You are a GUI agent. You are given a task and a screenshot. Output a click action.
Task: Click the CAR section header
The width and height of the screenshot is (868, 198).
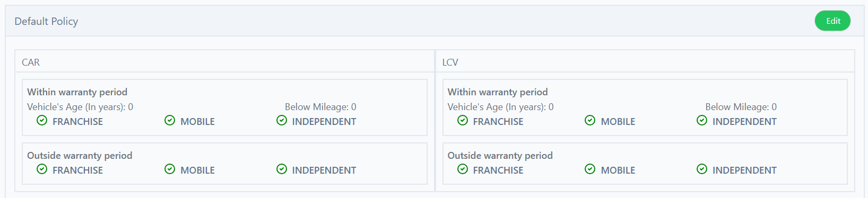point(31,62)
